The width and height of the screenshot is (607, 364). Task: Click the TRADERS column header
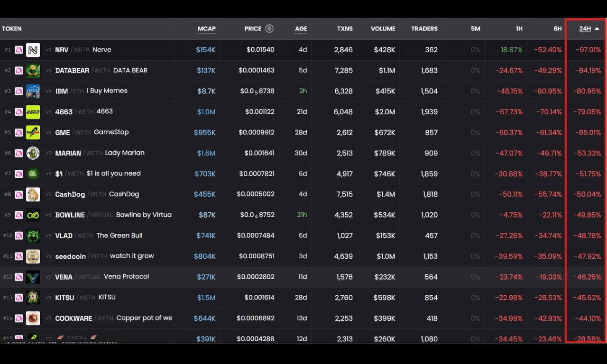tap(424, 29)
